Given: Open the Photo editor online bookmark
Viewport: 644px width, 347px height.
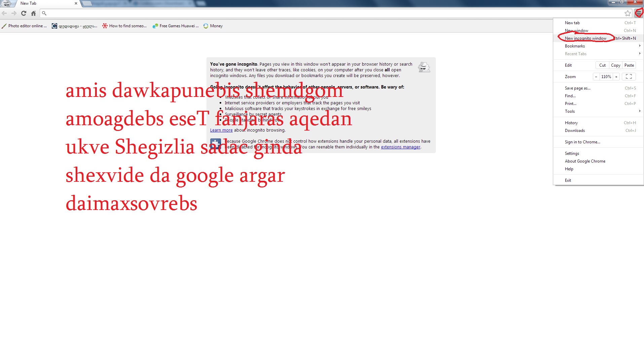Looking at the screenshot, I should 24,26.
